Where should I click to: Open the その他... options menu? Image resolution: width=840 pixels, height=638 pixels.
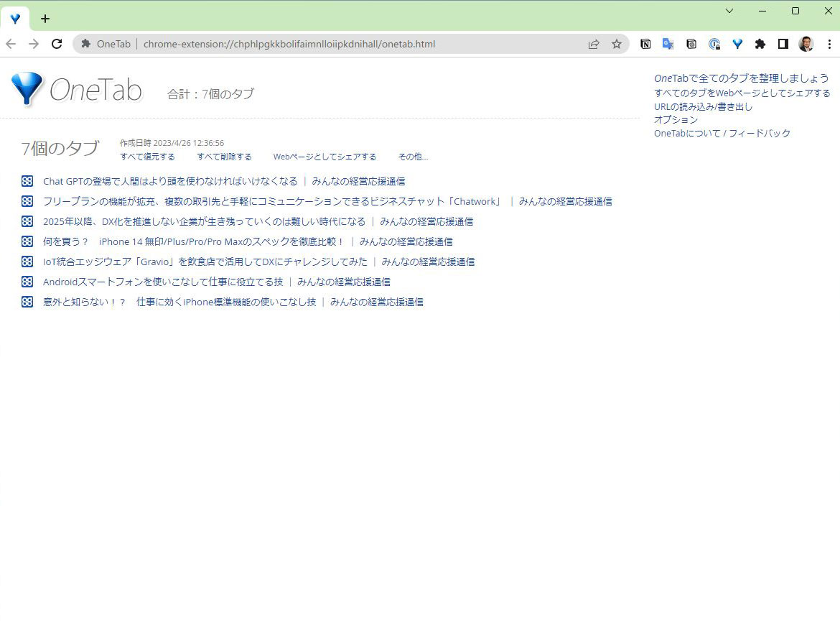[413, 157]
